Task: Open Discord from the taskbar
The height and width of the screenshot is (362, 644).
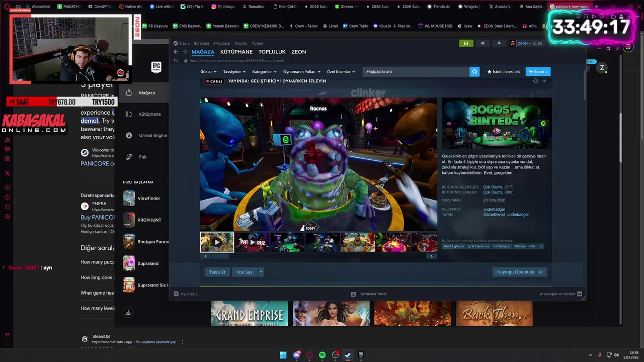Action: click(x=296, y=355)
